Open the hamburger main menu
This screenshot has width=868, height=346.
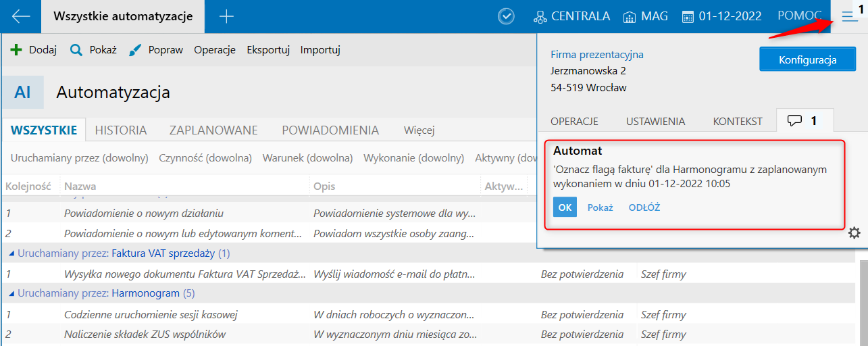(850, 17)
